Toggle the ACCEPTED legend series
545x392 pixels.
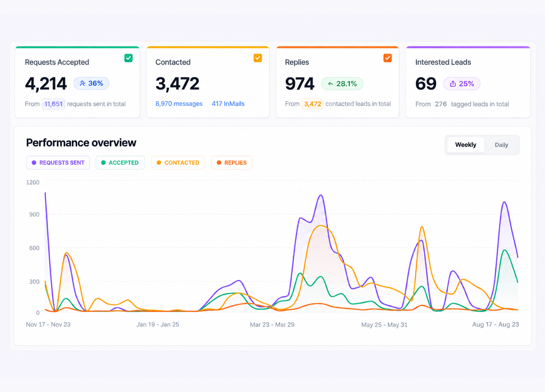[120, 163]
